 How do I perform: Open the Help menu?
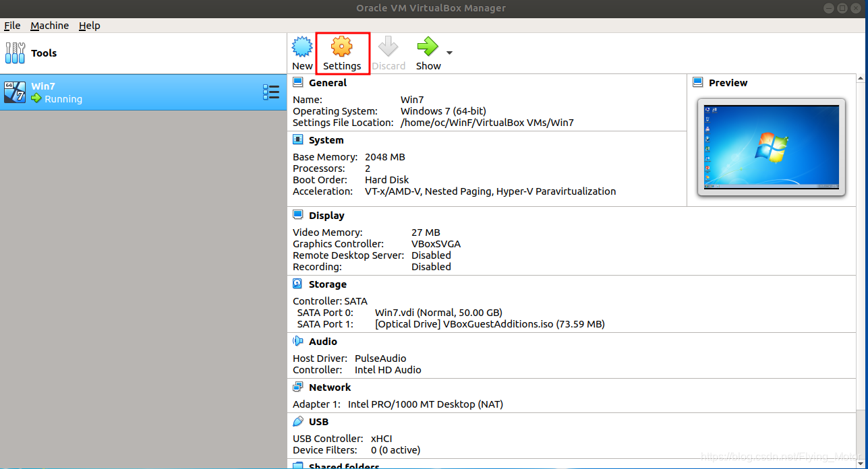coord(89,26)
